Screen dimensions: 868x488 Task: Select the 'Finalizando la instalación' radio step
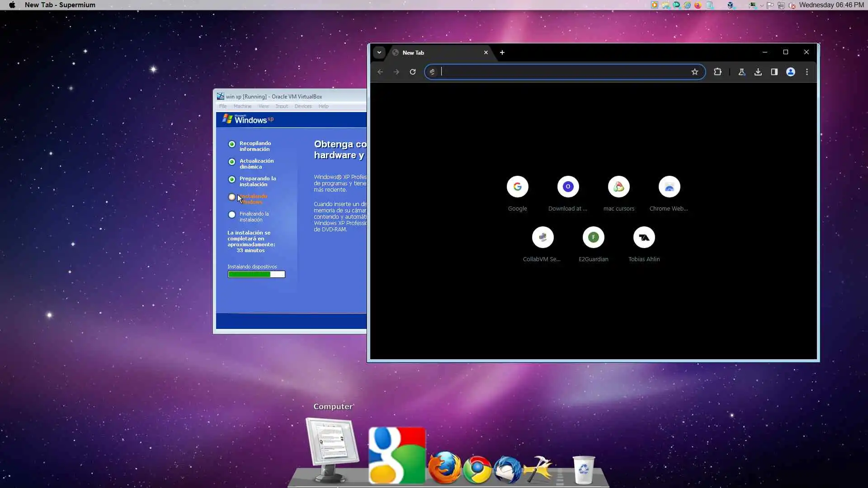tap(232, 215)
